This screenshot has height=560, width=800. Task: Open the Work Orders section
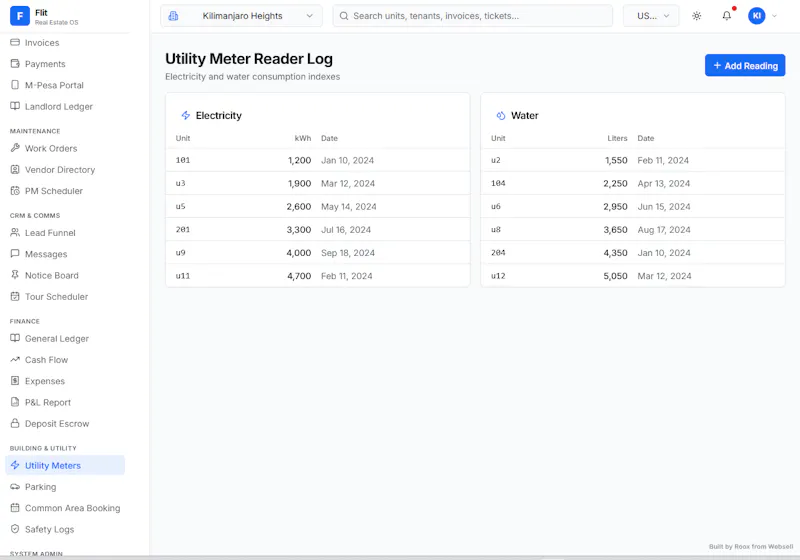tap(65, 148)
